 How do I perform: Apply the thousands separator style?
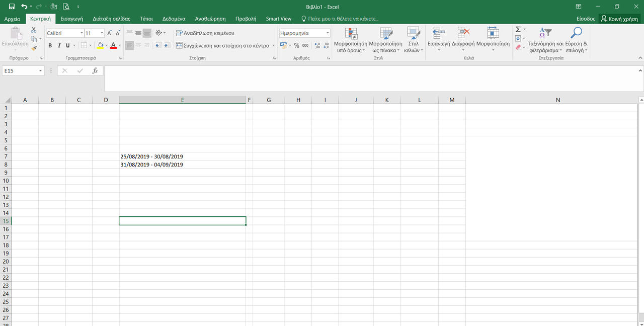305,45
